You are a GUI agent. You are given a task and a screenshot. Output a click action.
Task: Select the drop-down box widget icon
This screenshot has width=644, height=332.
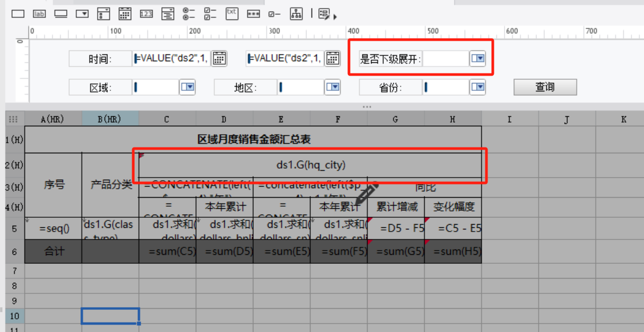[x=82, y=14]
